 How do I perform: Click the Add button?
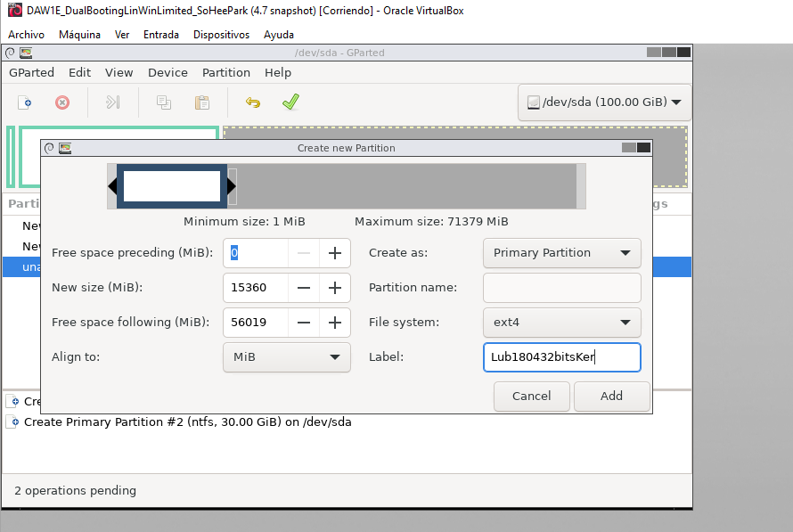(x=611, y=396)
